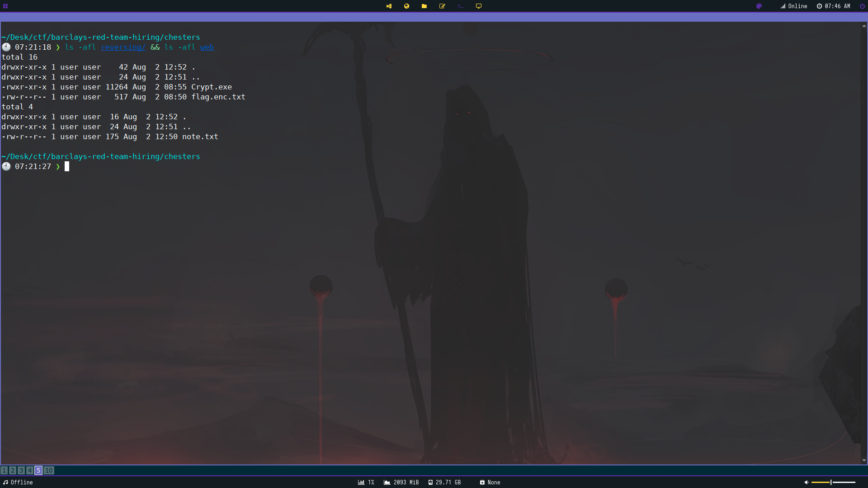Click the 07:46 AM clock widget
This screenshot has width=868, height=488.
coord(833,6)
